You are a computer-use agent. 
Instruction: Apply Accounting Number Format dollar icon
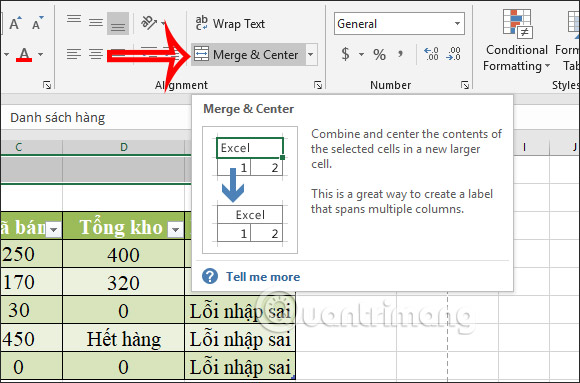click(x=345, y=54)
